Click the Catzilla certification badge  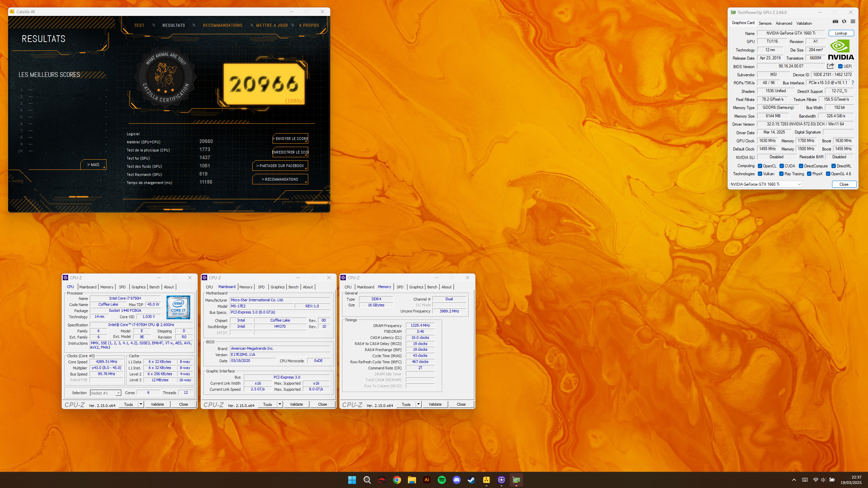coord(165,78)
